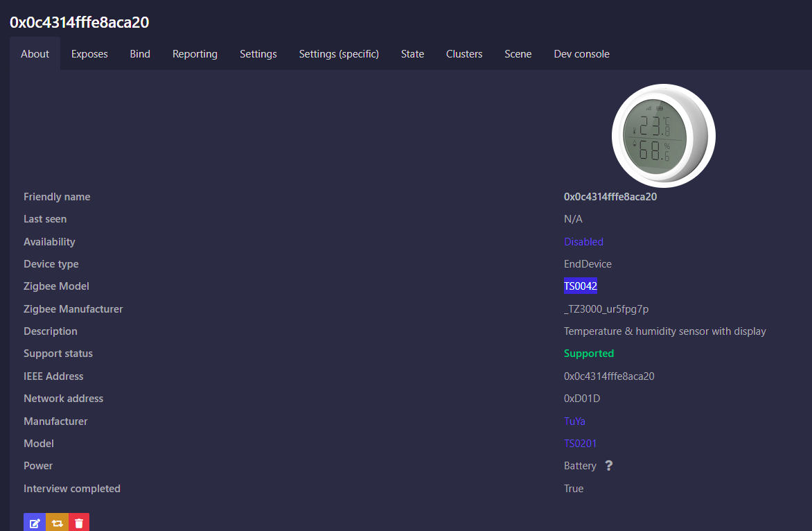
Task: Click the Support status label
Action: (58, 354)
